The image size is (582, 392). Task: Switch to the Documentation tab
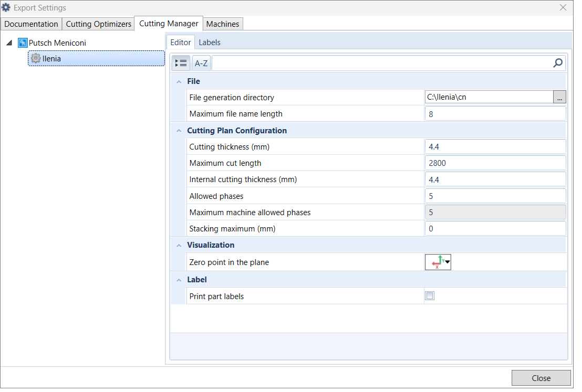(31, 24)
